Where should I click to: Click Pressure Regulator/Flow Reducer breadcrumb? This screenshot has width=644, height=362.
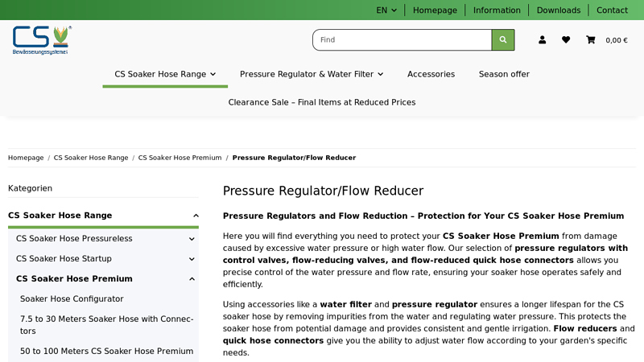(x=294, y=158)
